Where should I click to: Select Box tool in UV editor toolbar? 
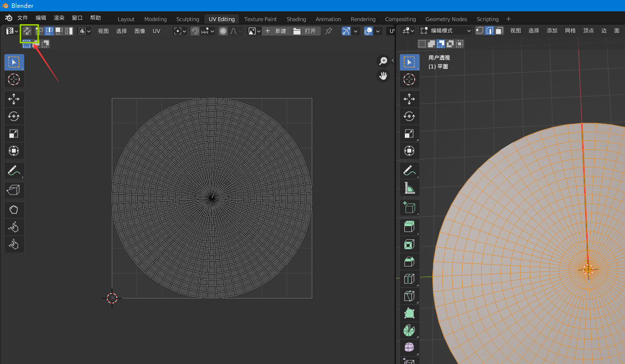pyautogui.click(x=14, y=62)
